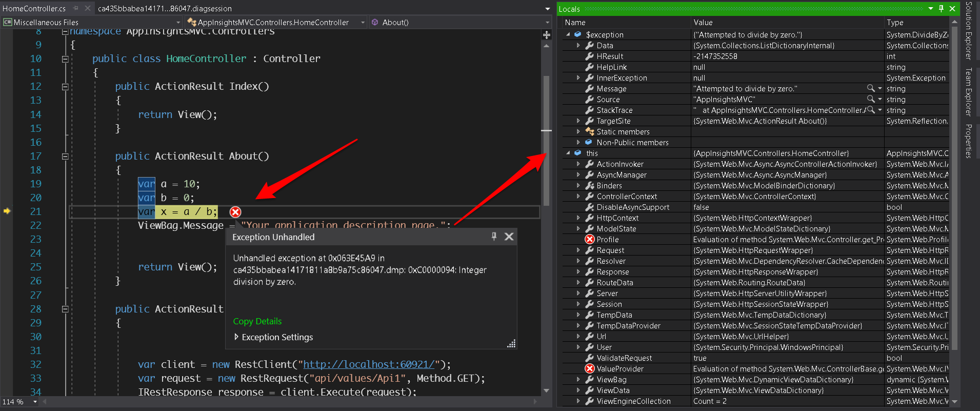This screenshot has width=980, height=411.
Task: Click the exception popup resize grip
Action: (511, 344)
